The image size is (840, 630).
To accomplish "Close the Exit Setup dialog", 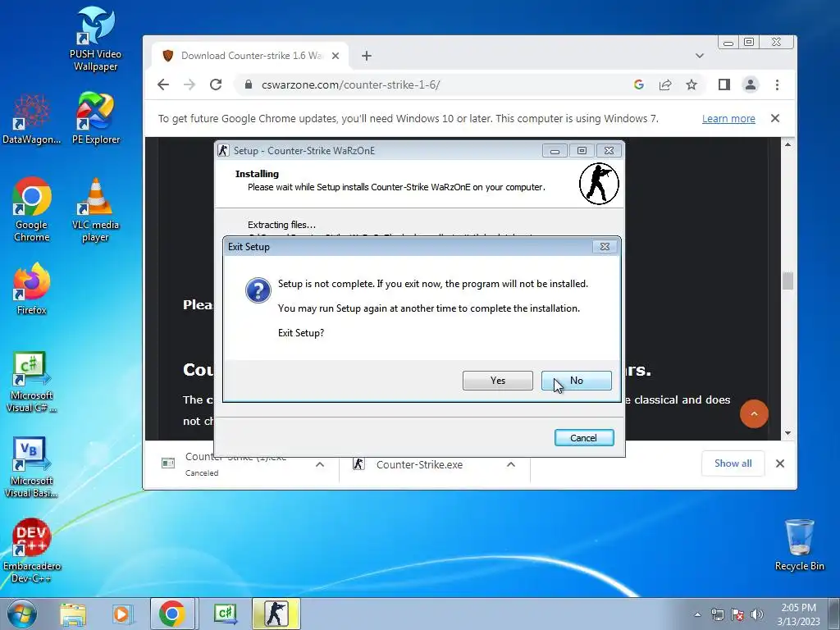I will pyautogui.click(x=605, y=246).
